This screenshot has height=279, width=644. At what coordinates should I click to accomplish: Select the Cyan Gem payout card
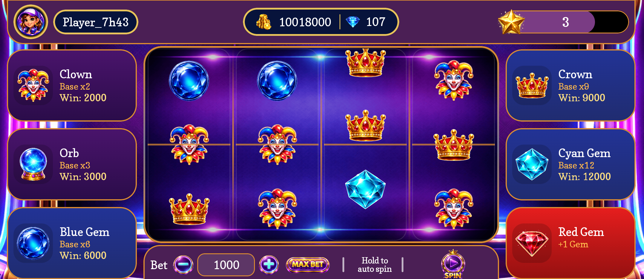point(570,164)
